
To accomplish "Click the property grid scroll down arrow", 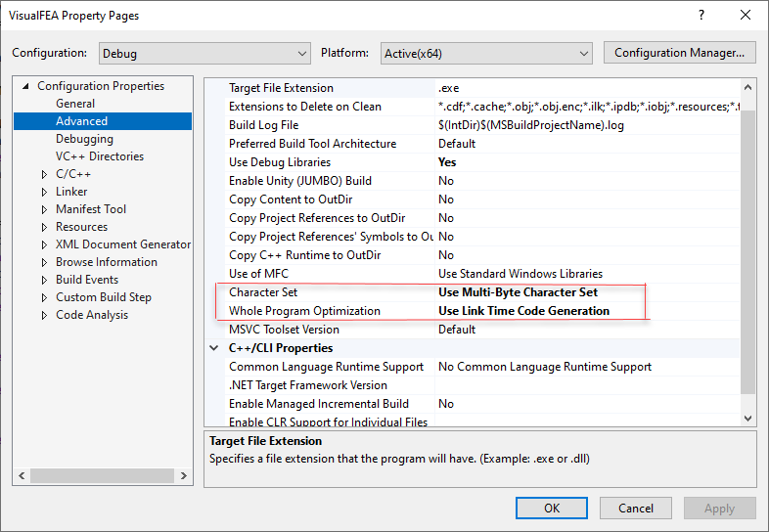I will [x=747, y=419].
